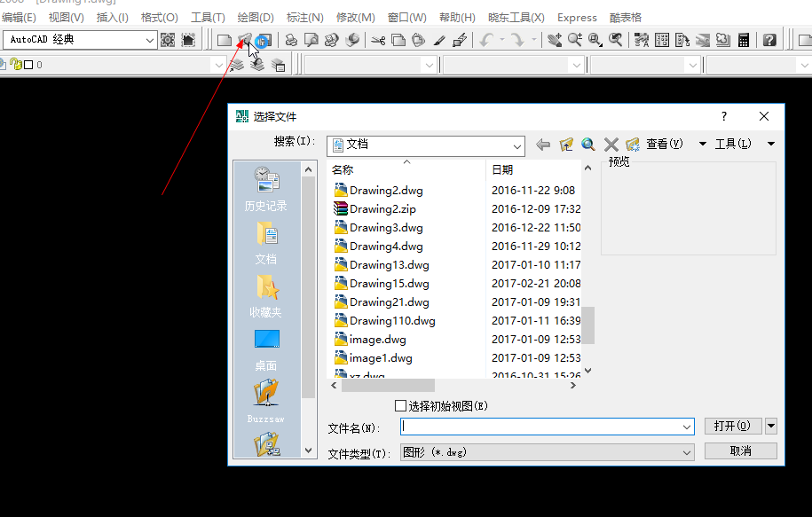This screenshot has height=517, width=812.
Task: Click the Publish icon
Action: 331,40
